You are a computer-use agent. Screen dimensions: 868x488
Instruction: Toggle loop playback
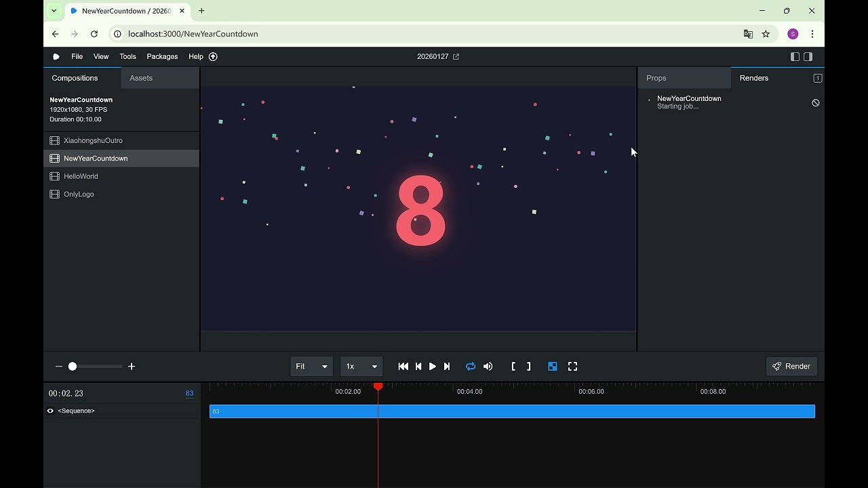[x=471, y=367]
